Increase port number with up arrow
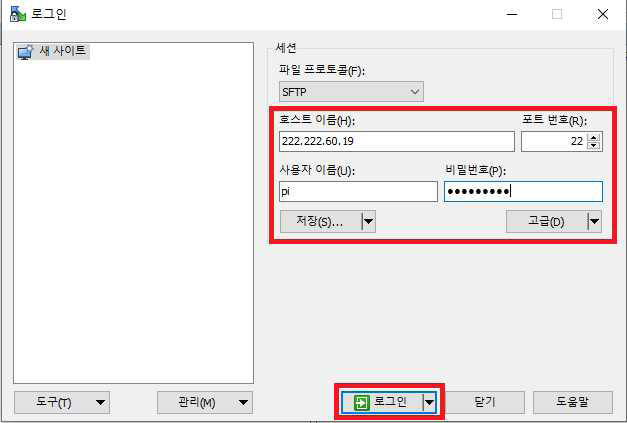Screen dimensions: 627x423 (x=594, y=137)
